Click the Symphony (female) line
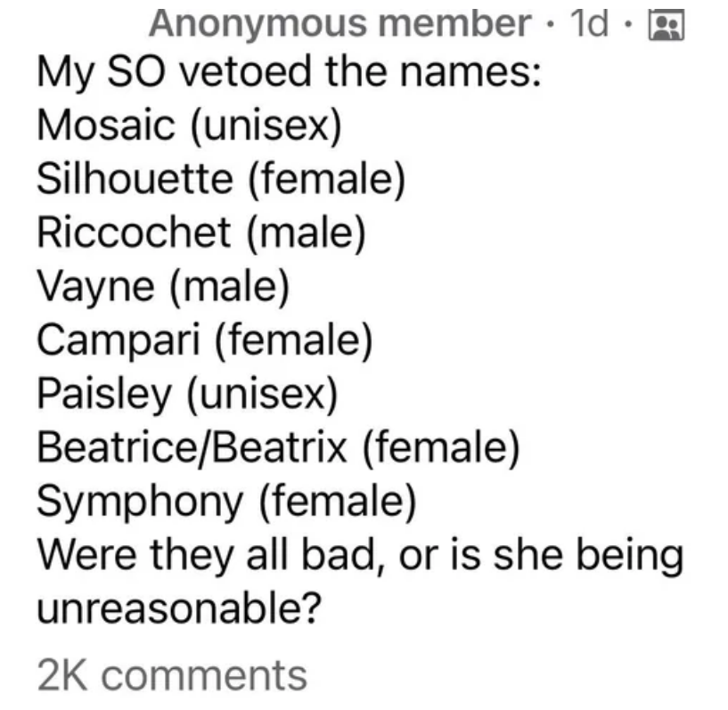The width and height of the screenshot is (728, 710). pyautogui.click(x=226, y=502)
